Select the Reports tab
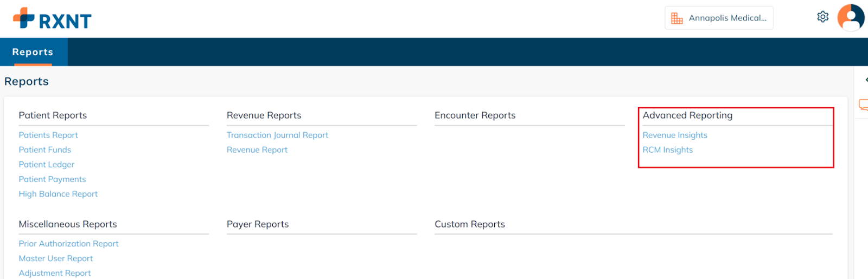This screenshot has height=279, width=868. click(x=33, y=52)
